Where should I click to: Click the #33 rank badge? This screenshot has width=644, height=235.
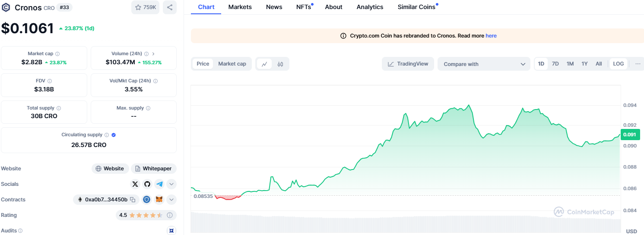click(x=64, y=7)
